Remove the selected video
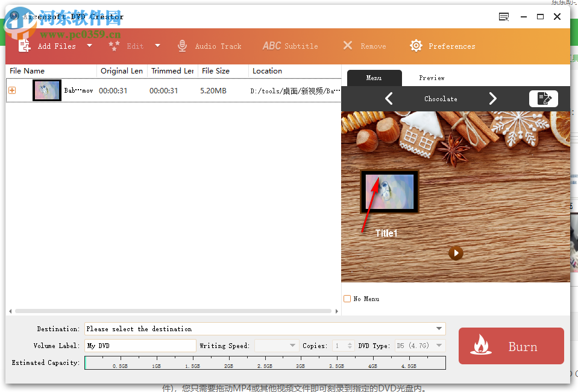Screen dimensions: 578x392 click(x=364, y=45)
